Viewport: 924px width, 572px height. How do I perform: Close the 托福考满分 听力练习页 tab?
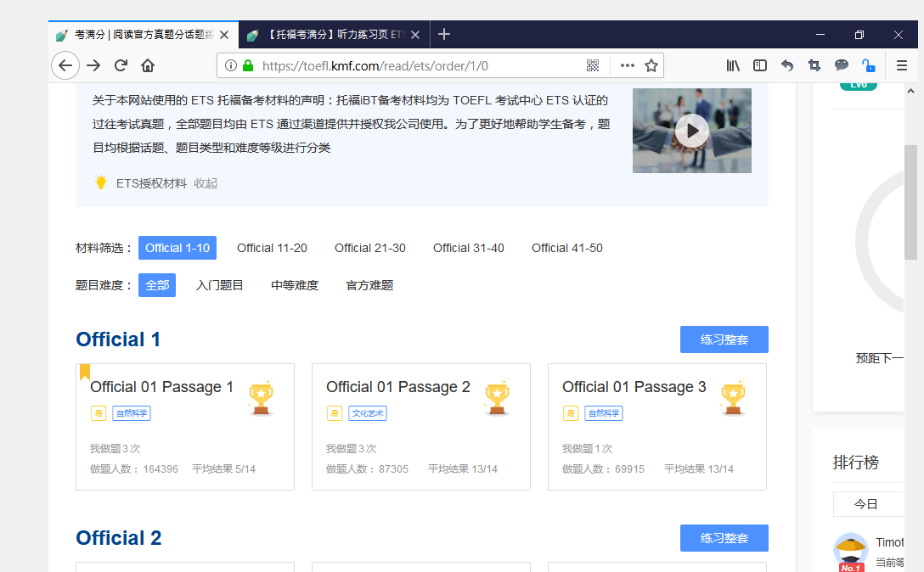[415, 35]
